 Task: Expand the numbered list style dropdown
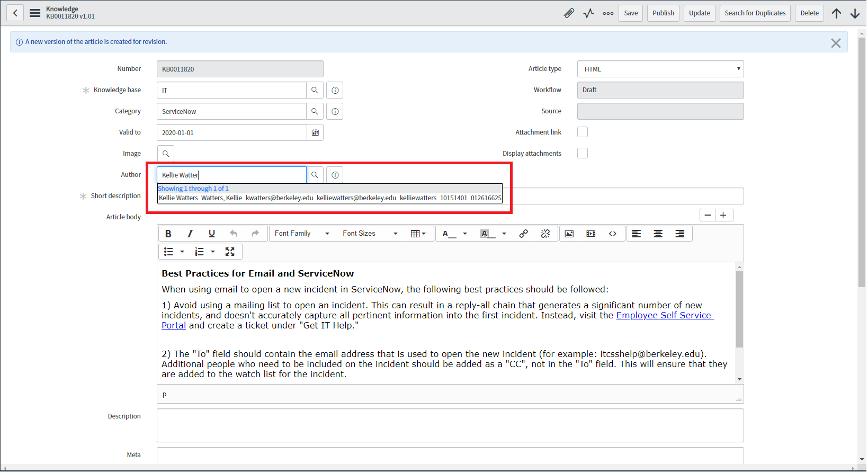[213, 252]
